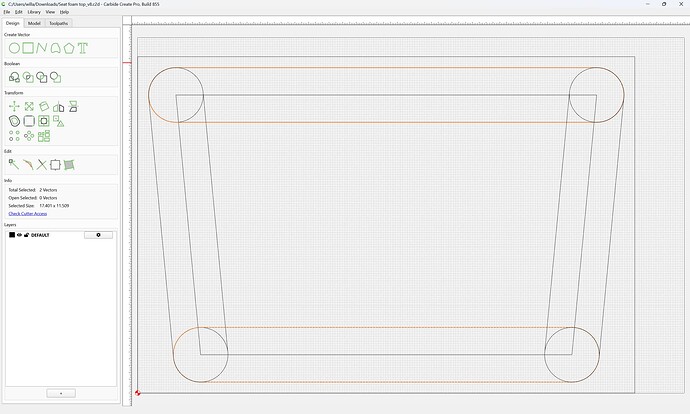This screenshot has height=414, width=690.
Task: Open the Library menu
Action: (34, 12)
